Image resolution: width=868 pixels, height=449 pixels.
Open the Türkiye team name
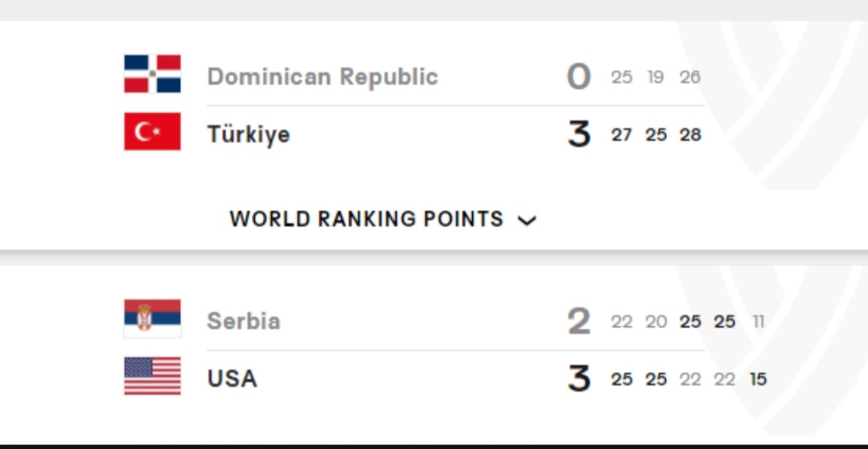coord(249,134)
